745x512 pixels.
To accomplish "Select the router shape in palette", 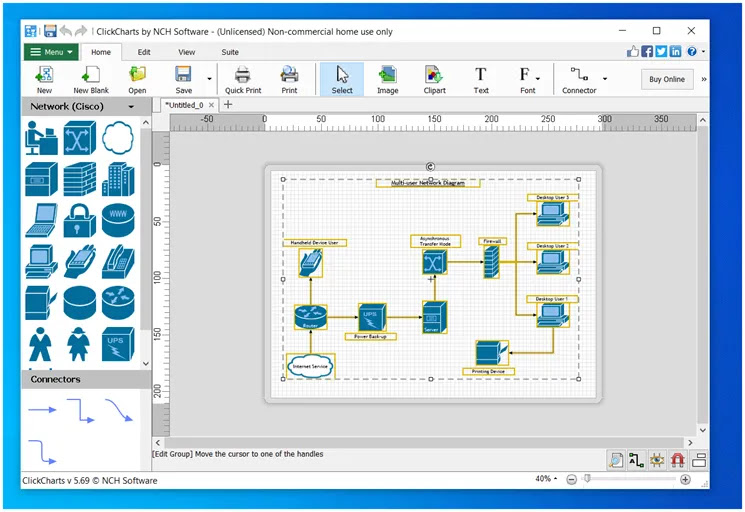I will [118, 303].
